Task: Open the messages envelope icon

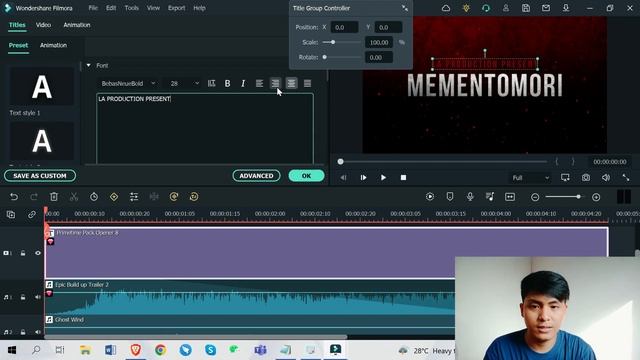Action: click(x=546, y=8)
